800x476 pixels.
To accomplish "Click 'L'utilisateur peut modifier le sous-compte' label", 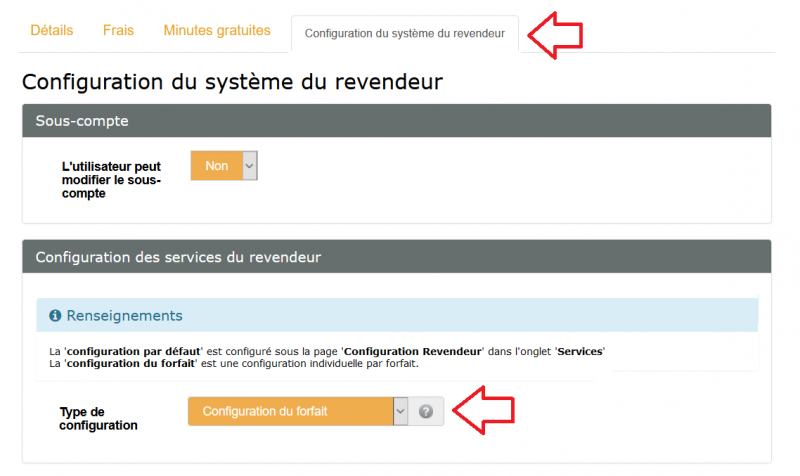I will (111, 180).
